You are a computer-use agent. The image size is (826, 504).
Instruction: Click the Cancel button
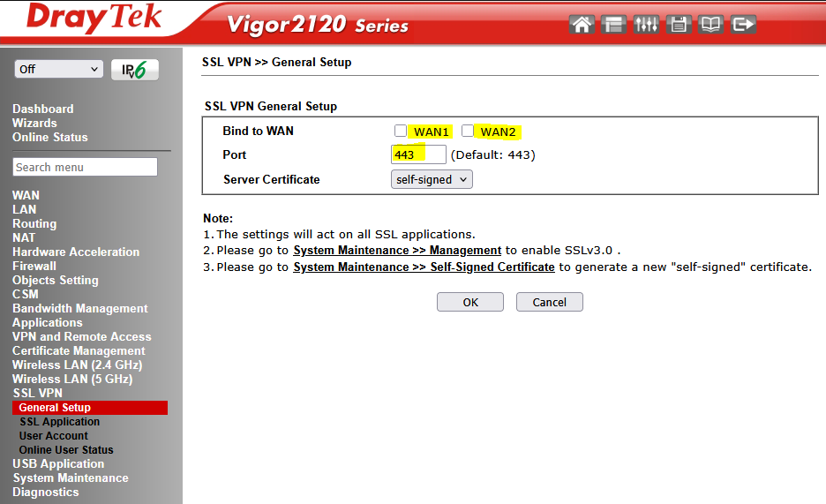click(x=550, y=302)
